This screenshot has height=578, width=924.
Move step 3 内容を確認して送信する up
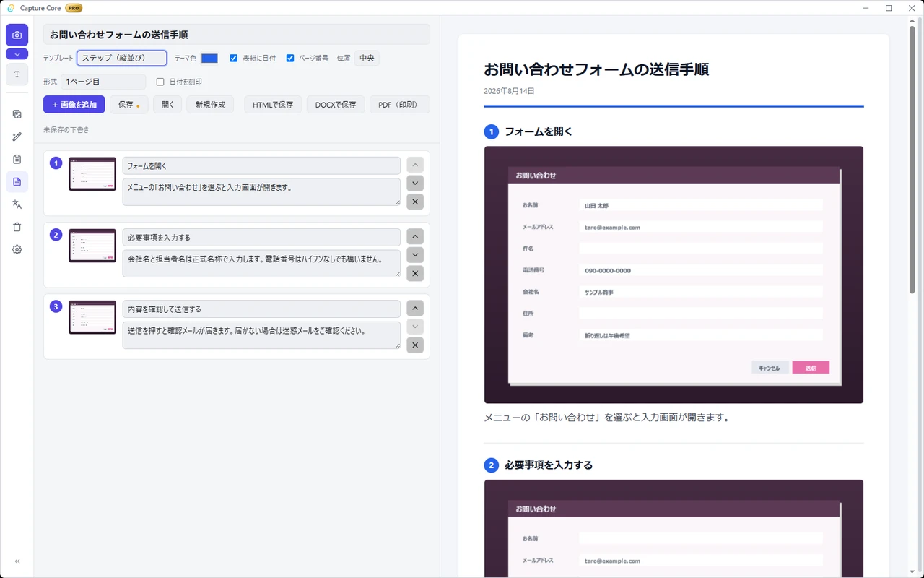(x=415, y=308)
